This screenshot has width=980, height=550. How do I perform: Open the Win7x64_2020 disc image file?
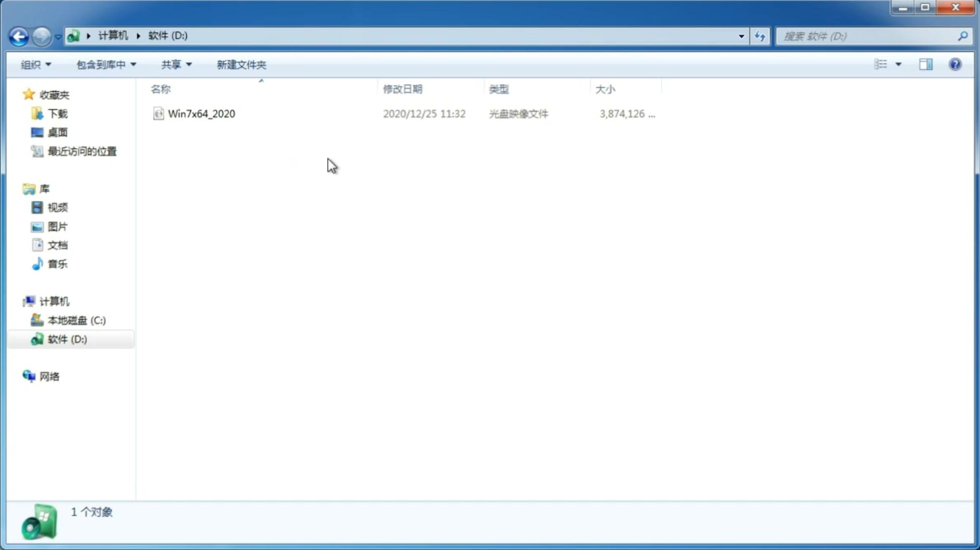pos(200,113)
